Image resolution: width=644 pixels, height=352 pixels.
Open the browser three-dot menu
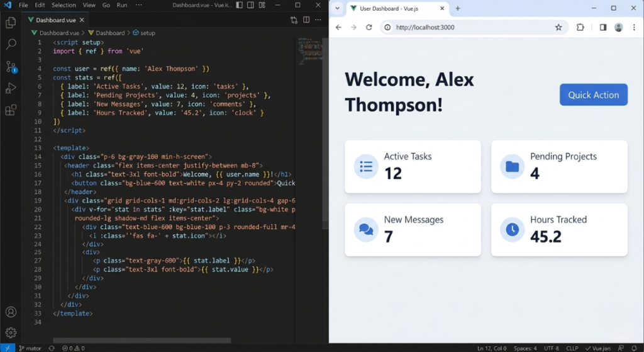point(634,27)
